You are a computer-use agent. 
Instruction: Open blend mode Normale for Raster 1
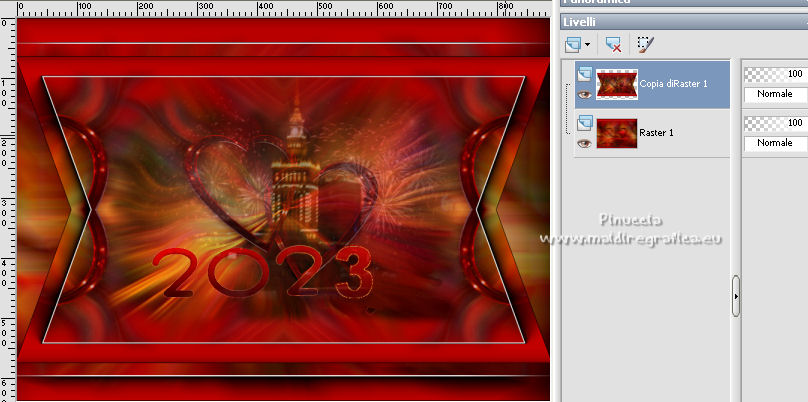[x=776, y=143]
